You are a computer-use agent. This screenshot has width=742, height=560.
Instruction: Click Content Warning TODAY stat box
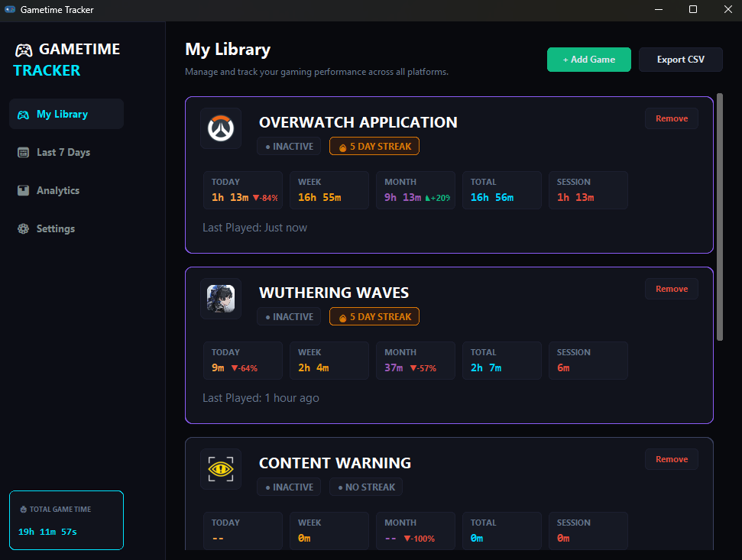point(243,531)
